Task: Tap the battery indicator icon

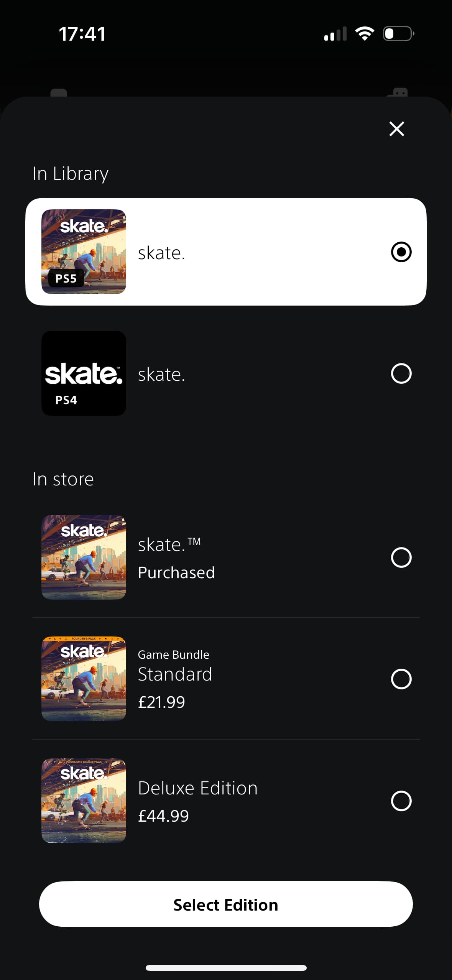Action: pyautogui.click(x=398, y=34)
